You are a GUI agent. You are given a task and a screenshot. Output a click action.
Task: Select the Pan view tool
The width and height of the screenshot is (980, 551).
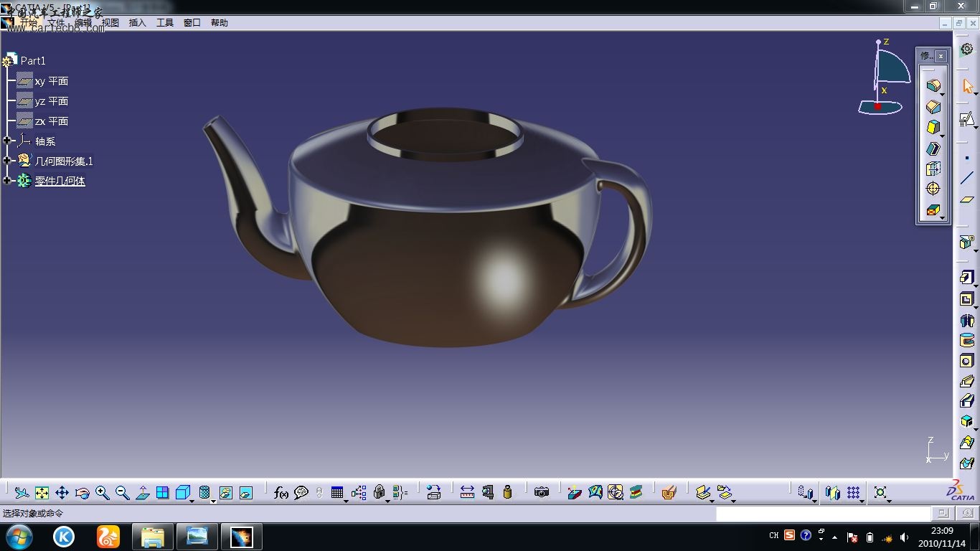pyautogui.click(x=62, y=492)
